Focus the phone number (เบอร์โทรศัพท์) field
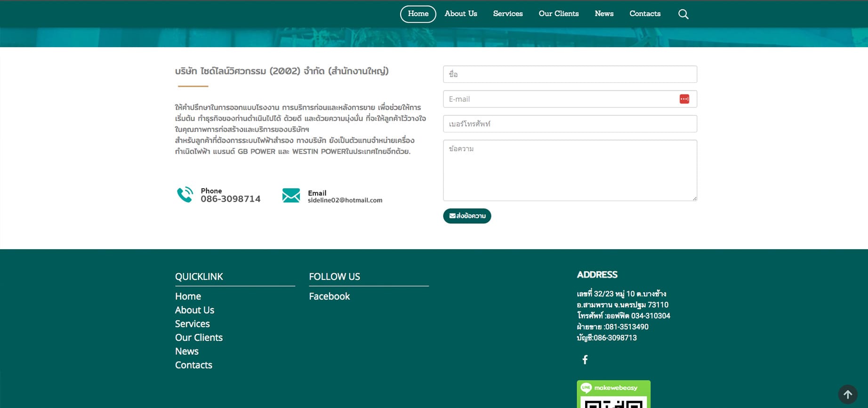The height and width of the screenshot is (408, 868). (x=570, y=124)
